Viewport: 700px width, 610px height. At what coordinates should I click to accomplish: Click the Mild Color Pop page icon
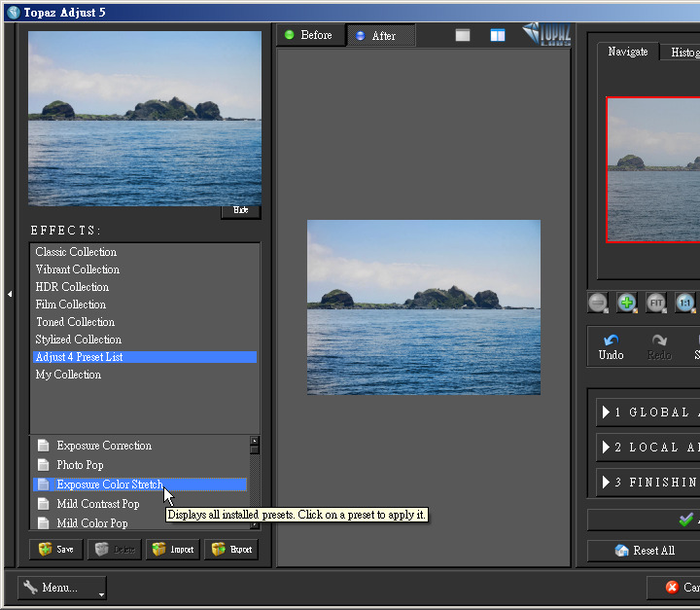(44, 522)
